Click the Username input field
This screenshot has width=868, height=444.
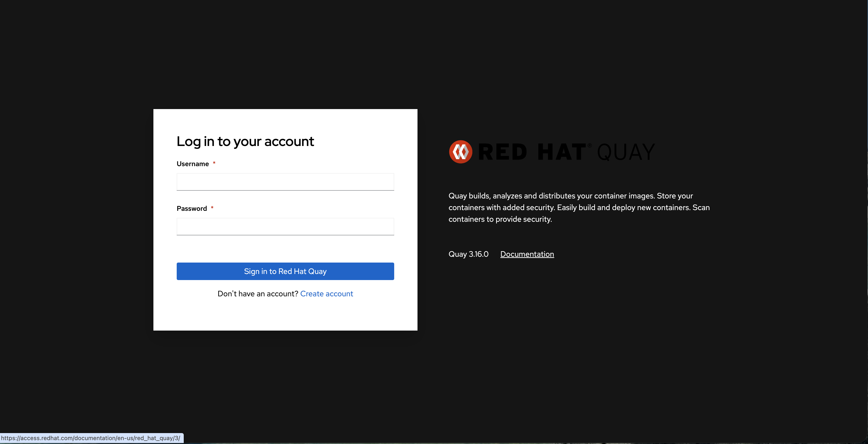click(285, 182)
